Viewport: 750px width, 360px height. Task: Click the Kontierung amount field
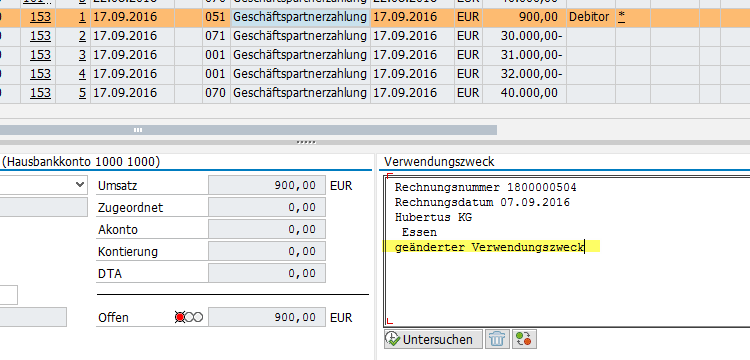pos(267,251)
